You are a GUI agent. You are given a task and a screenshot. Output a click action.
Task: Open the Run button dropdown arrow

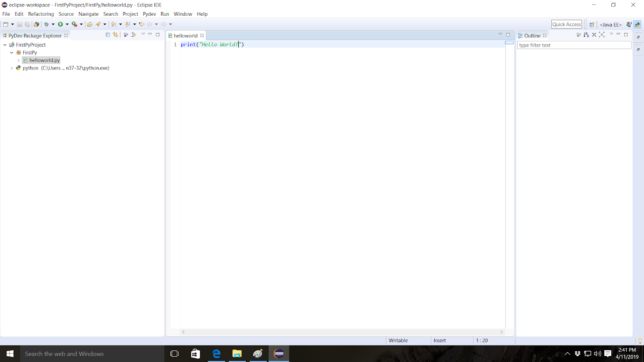pyautogui.click(x=67, y=24)
